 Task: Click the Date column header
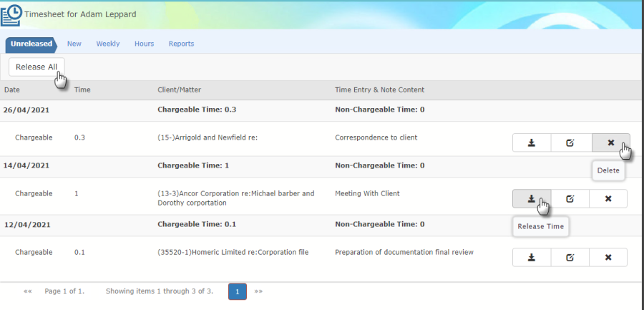click(12, 89)
